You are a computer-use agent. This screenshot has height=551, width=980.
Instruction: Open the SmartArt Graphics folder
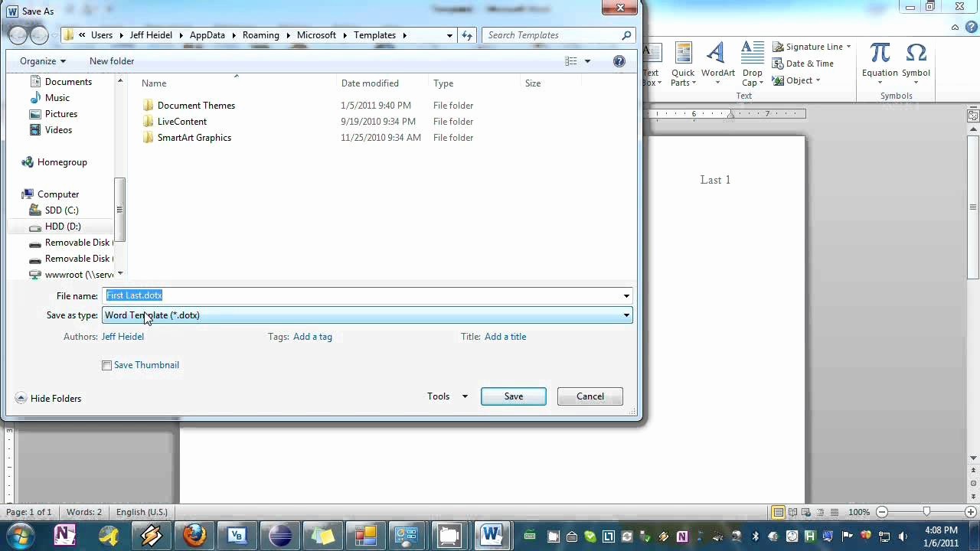click(x=194, y=138)
